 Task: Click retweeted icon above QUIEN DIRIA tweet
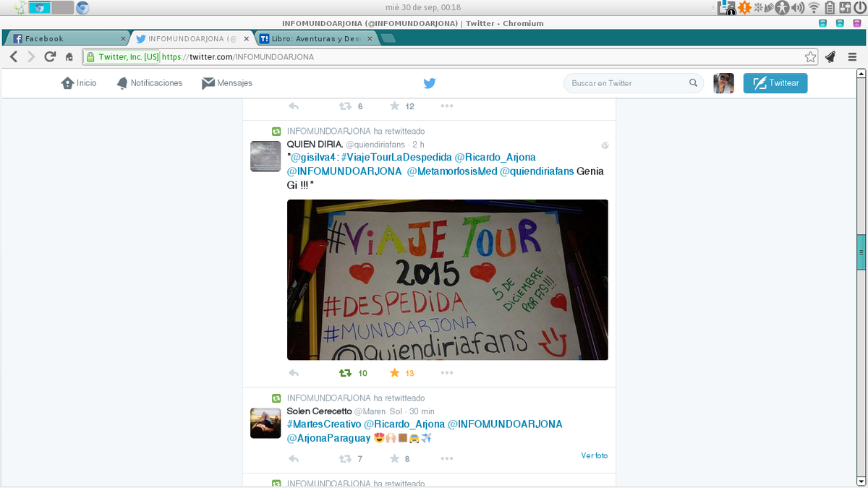click(x=276, y=132)
